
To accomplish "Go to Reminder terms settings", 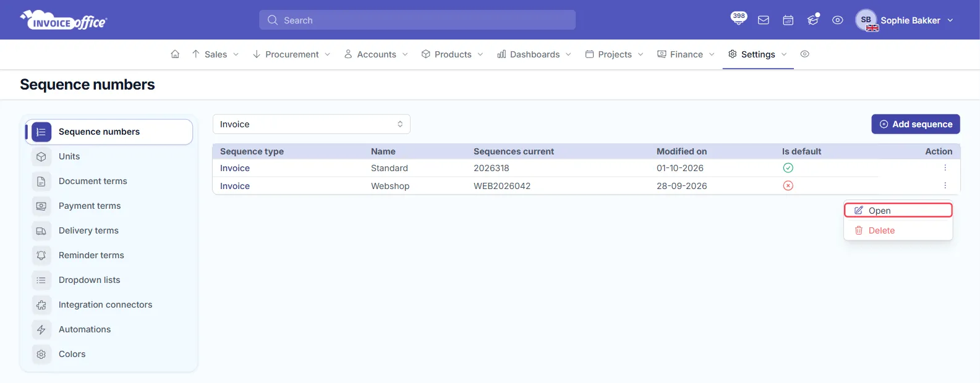I will pos(92,255).
